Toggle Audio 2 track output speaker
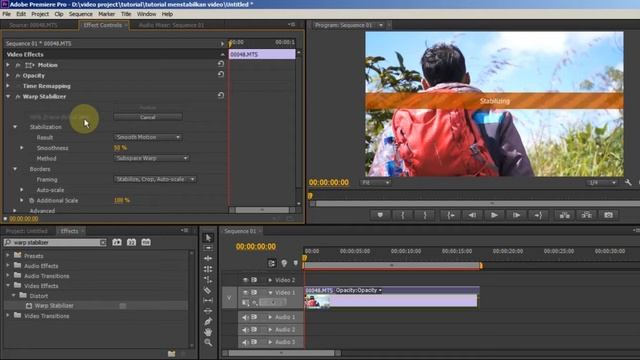 tap(245, 330)
